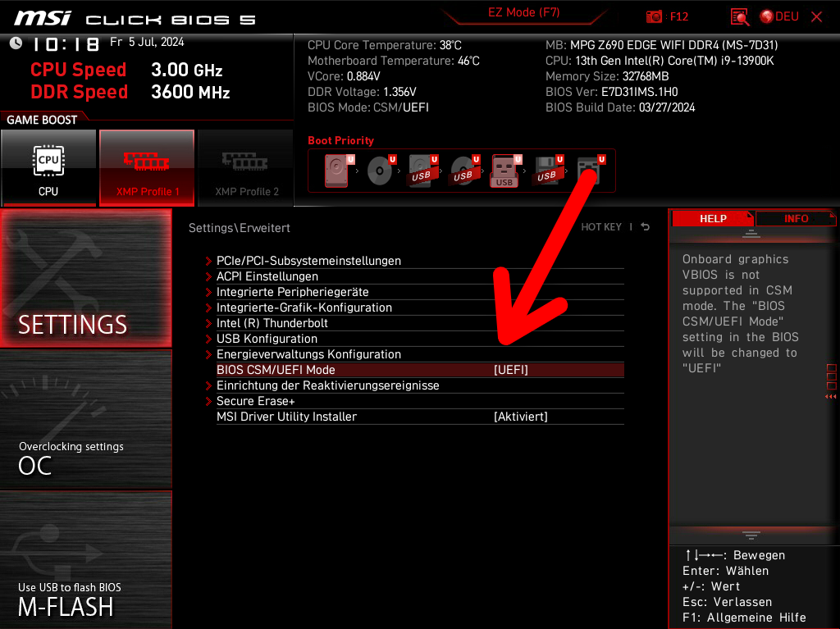Change the [UEFI] mode value
The height and width of the screenshot is (629, 840).
click(x=511, y=370)
